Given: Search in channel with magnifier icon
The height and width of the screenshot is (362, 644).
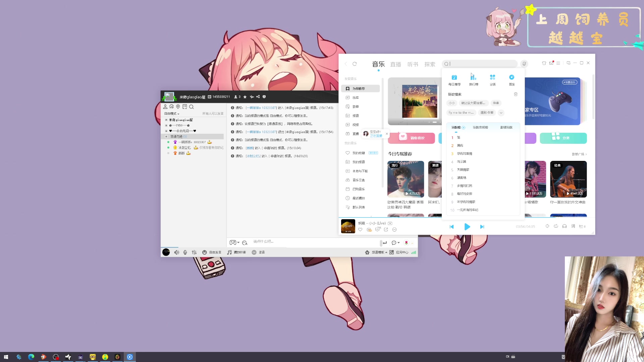Looking at the screenshot, I should [x=191, y=107].
